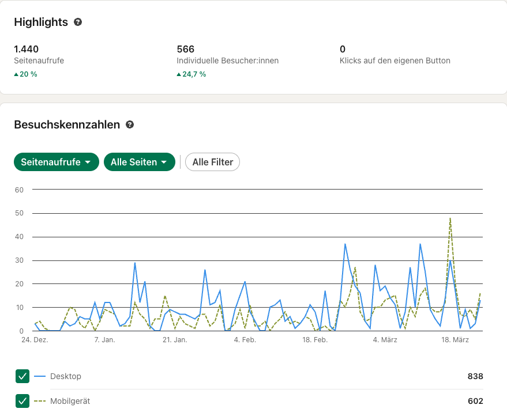The height and width of the screenshot is (420, 507).
Task: Open the Alle Filter button
Action: [212, 162]
